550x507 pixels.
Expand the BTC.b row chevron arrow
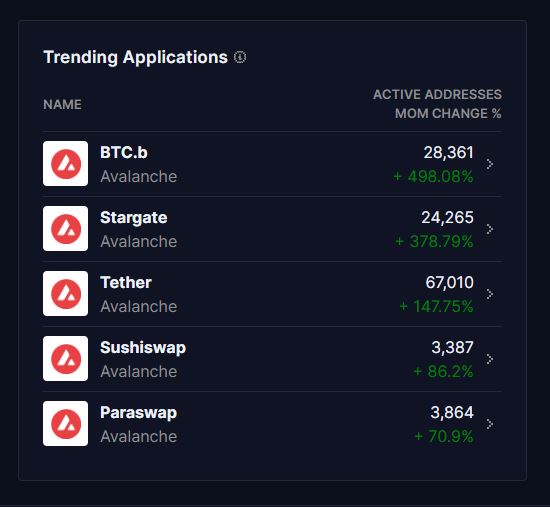(490, 164)
